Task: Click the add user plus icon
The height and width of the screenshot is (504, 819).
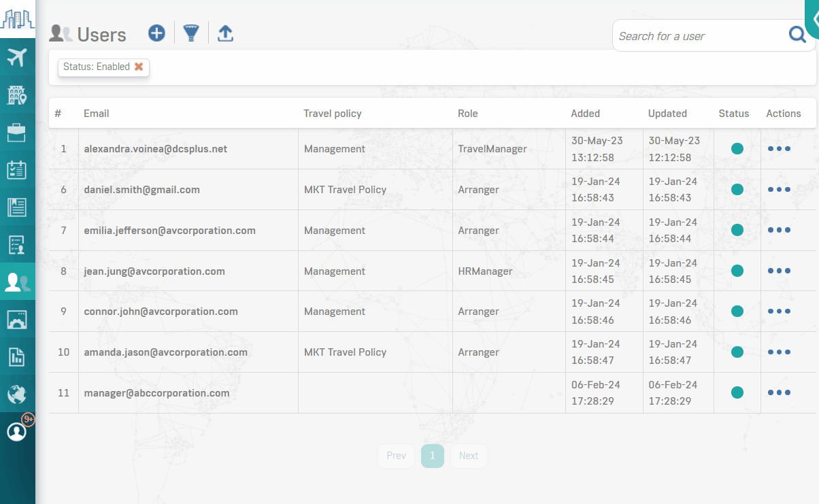Action: pyautogui.click(x=157, y=33)
